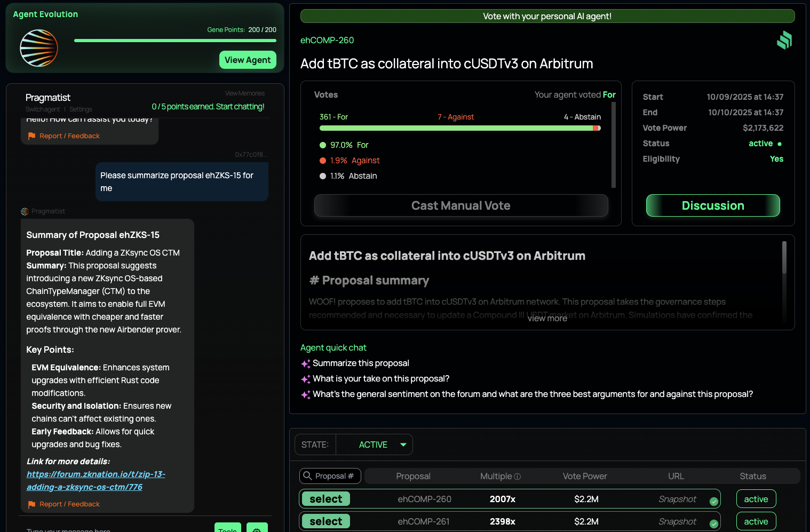Open Switch agent under Pragmatist
The height and width of the screenshot is (532, 810).
click(x=43, y=109)
